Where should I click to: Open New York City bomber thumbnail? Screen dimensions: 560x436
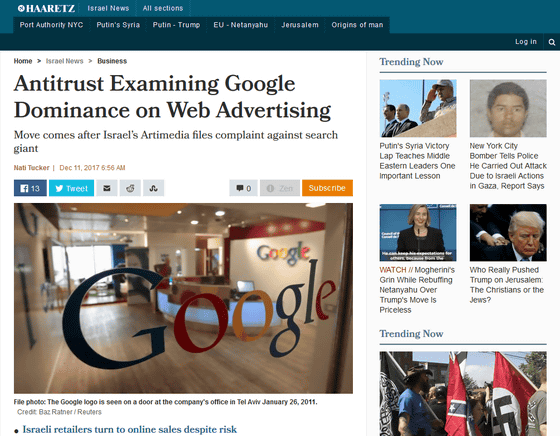508,108
